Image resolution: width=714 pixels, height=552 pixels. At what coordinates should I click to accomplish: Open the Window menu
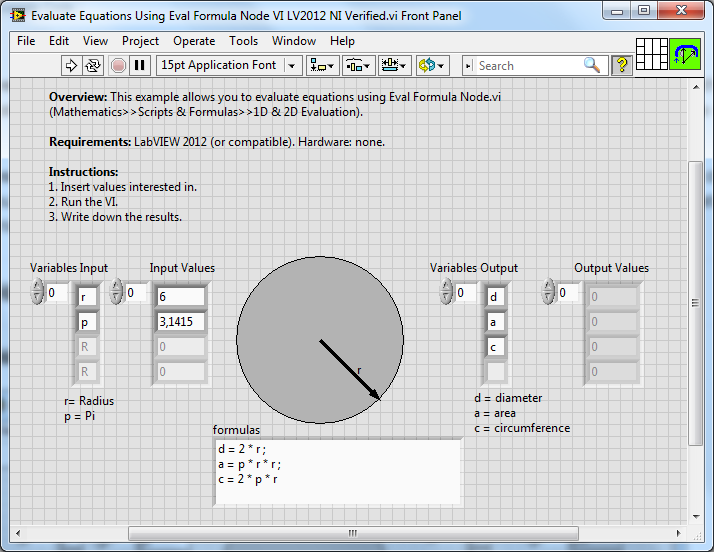[x=294, y=41]
